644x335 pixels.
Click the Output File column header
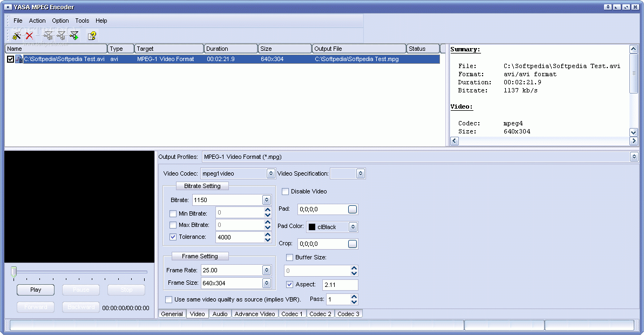tap(359, 49)
